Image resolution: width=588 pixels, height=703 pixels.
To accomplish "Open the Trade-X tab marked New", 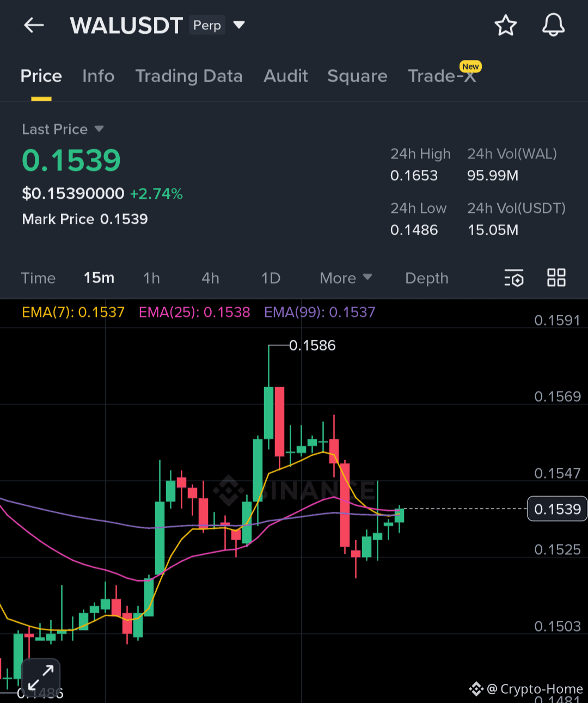I will [442, 76].
